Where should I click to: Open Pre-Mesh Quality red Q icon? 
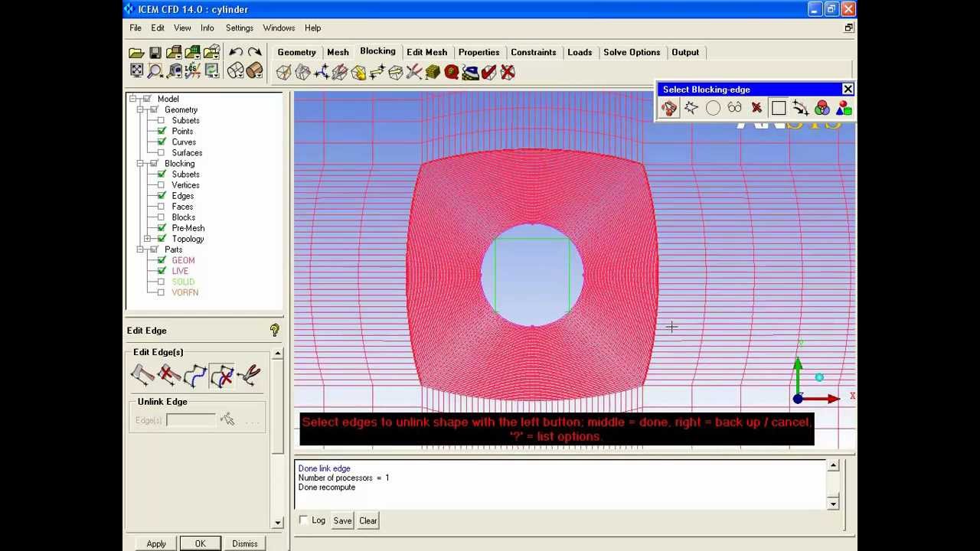point(452,73)
